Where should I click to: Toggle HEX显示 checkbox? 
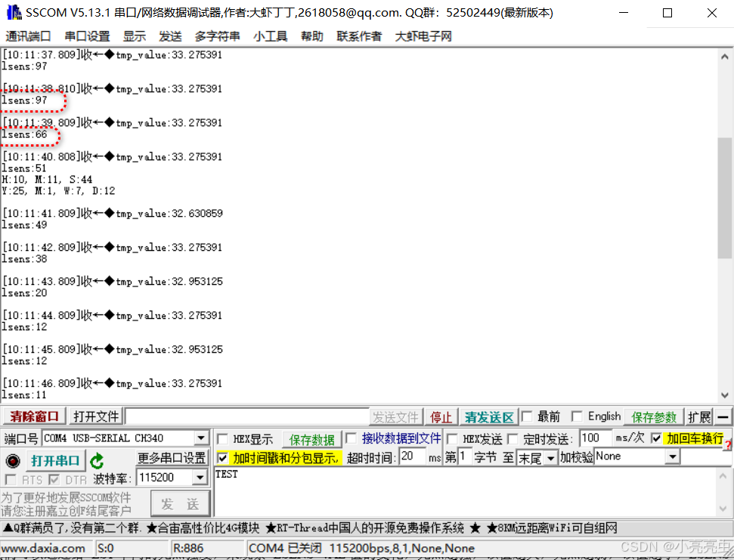223,439
